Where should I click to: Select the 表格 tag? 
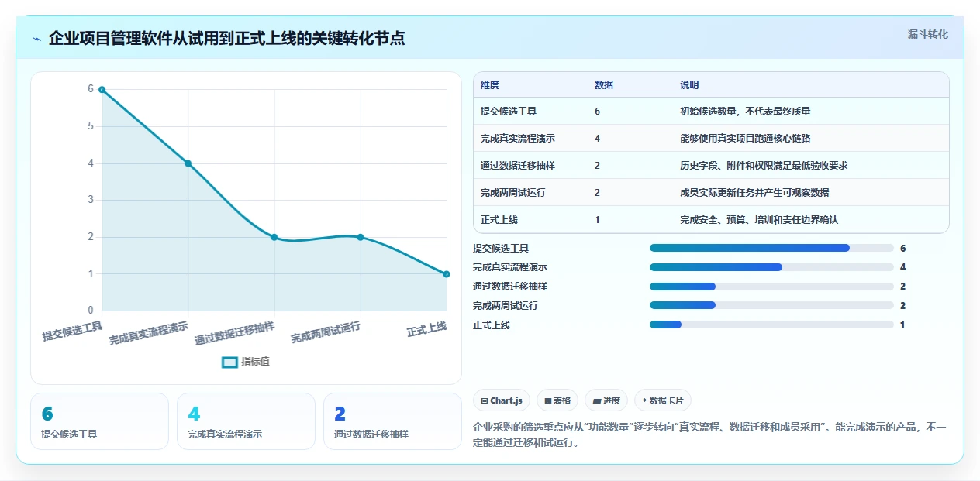pos(557,400)
